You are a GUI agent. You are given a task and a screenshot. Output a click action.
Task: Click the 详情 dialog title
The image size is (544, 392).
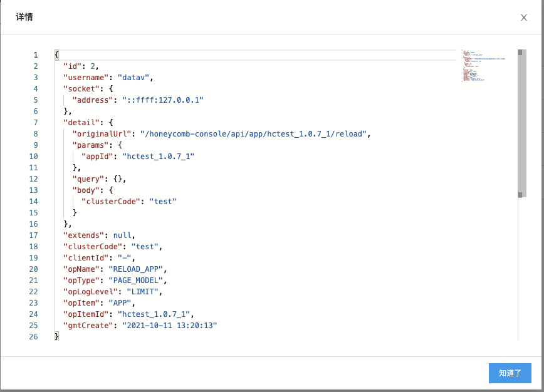(24, 17)
